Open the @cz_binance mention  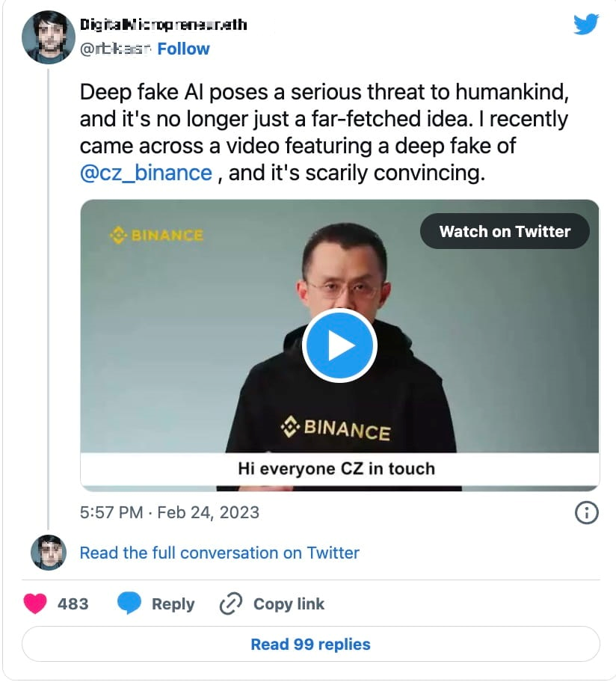tap(146, 173)
